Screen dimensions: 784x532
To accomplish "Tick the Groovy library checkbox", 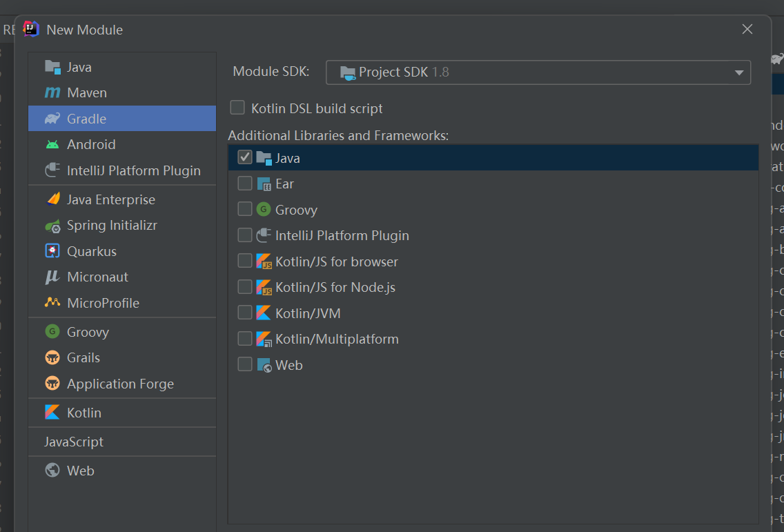I will [245, 210].
